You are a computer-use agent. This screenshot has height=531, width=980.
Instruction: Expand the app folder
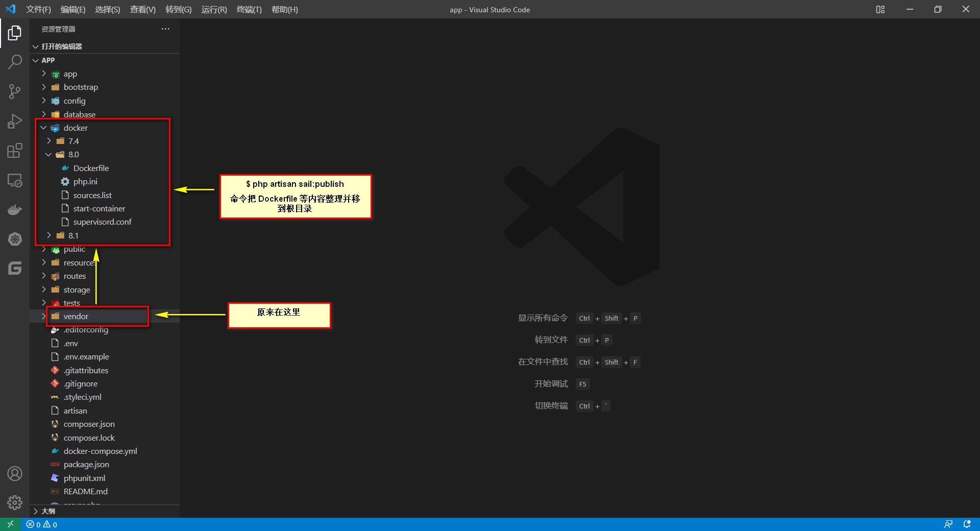pos(105,74)
